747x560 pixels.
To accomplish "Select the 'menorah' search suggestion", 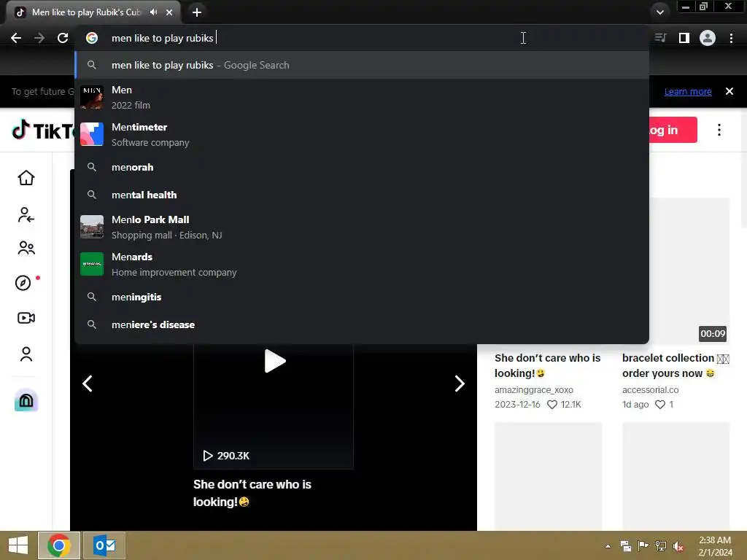I will pos(362,167).
